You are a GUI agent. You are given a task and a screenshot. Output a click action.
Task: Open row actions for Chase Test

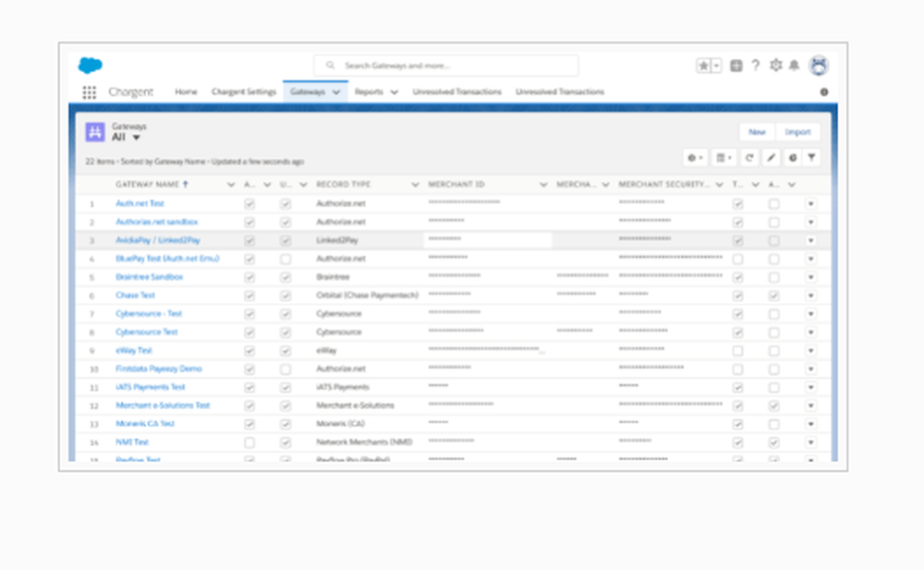pos(811,296)
